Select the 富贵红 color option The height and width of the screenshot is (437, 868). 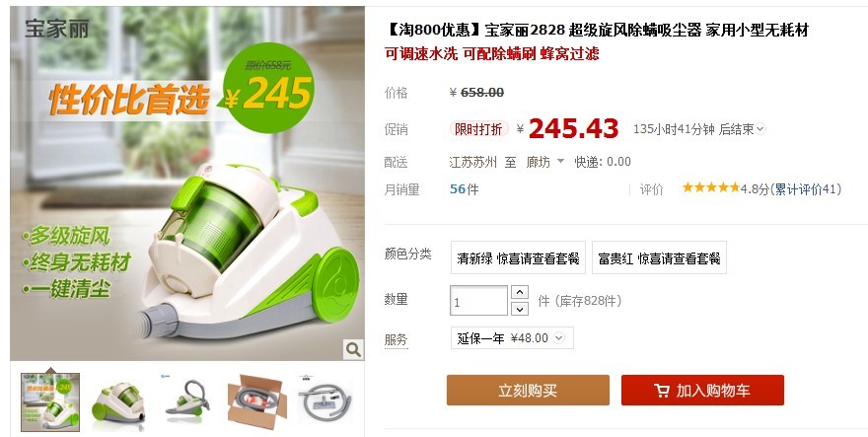(659, 257)
